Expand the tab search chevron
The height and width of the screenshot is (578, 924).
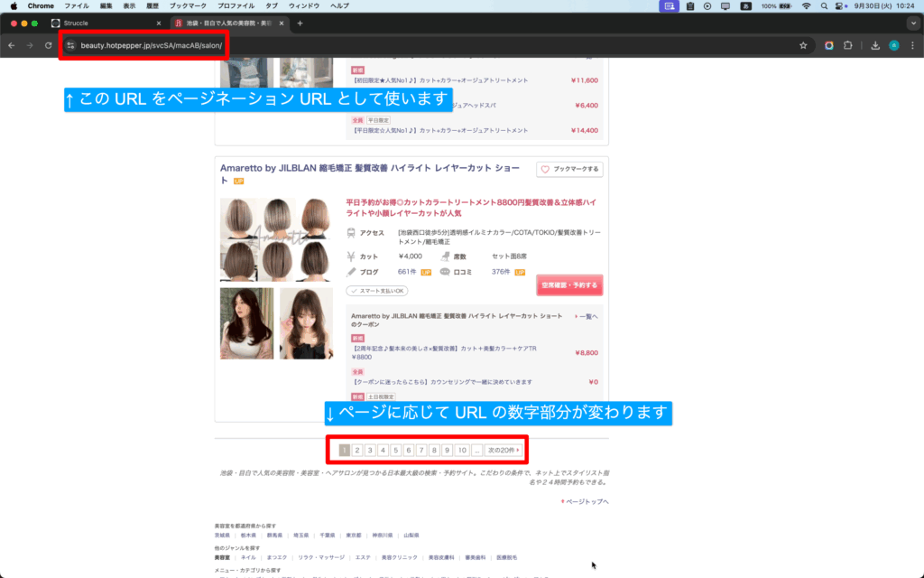pos(911,23)
